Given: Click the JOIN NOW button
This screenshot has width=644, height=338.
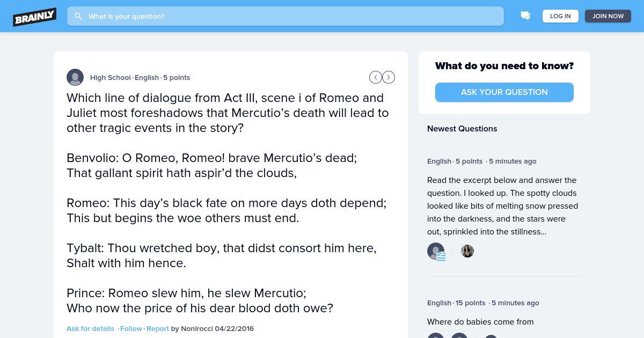Looking at the screenshot, I should tap(608, 16).
